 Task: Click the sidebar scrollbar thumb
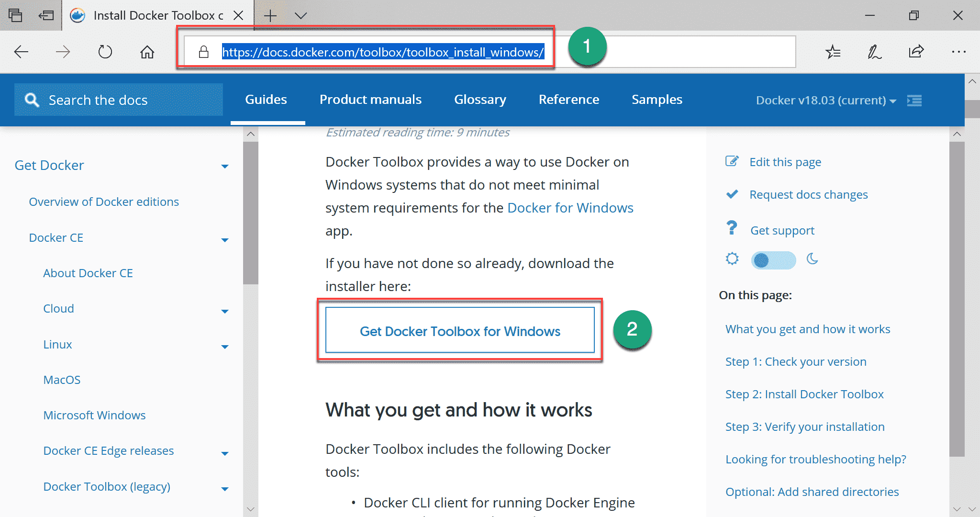250,213
